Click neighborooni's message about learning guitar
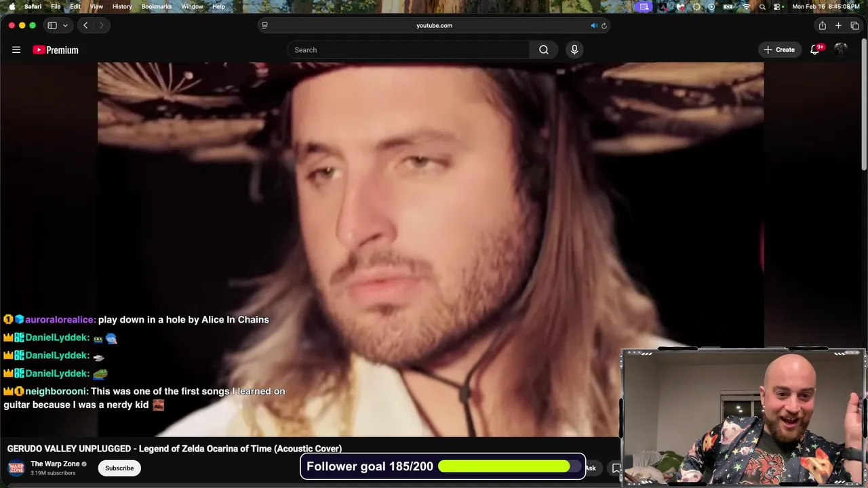The height and width of the screenshot is (488, 868). click(x=144, y=398)
